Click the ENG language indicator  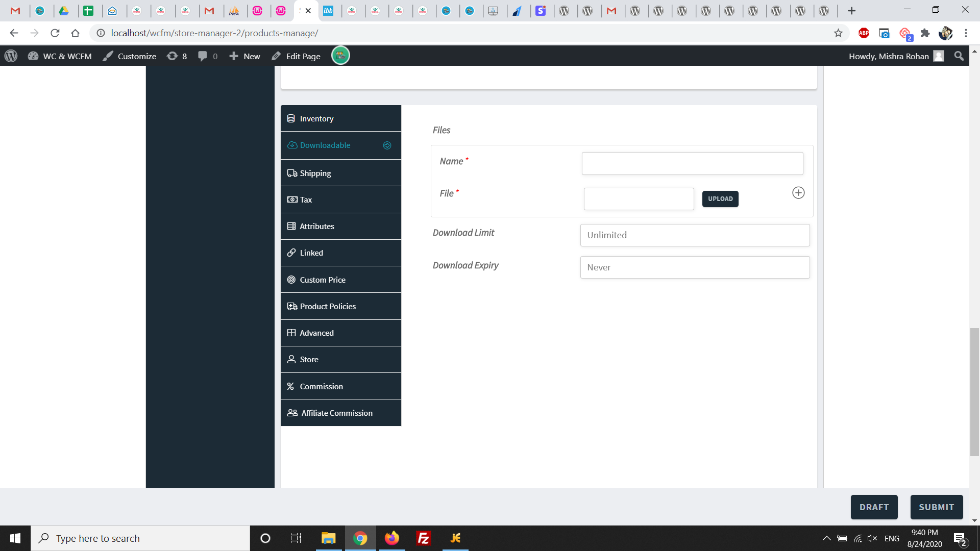892,538
